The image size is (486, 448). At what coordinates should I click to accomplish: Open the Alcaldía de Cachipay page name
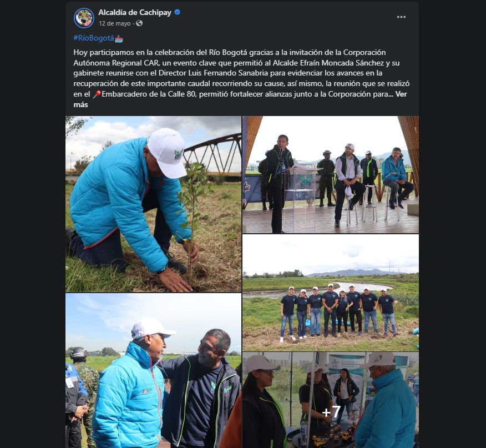tap(135, 12)
